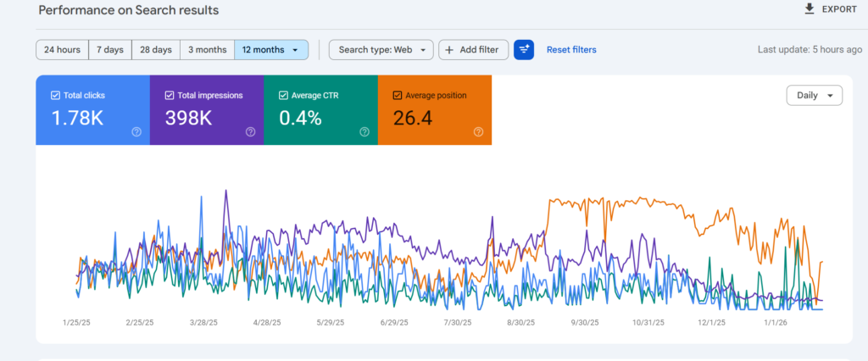Click the plus icon in Add filter
Image resolution: width=868 pixels, height=361 pixels.
[449, 50]
